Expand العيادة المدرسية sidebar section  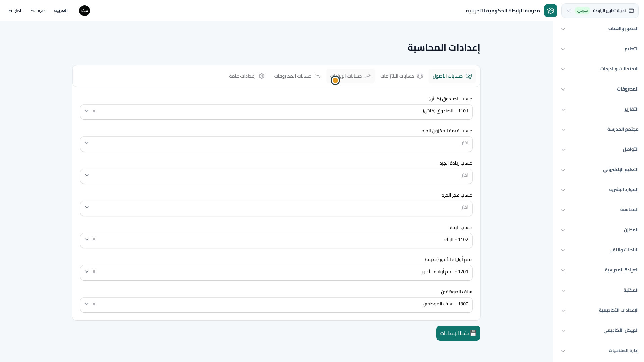tap(600, 270)
